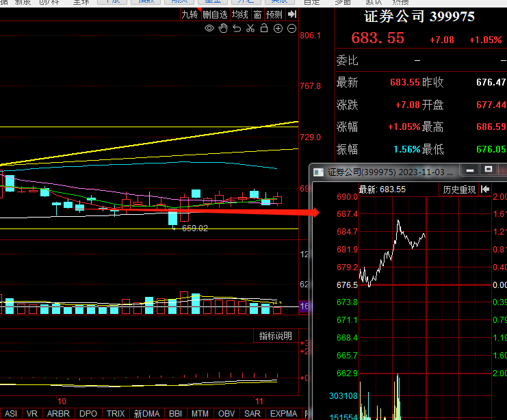Click the month 10 date axis marker
Image resolution: width=507 pixels, height=420 pixels.
coord(62,402)
